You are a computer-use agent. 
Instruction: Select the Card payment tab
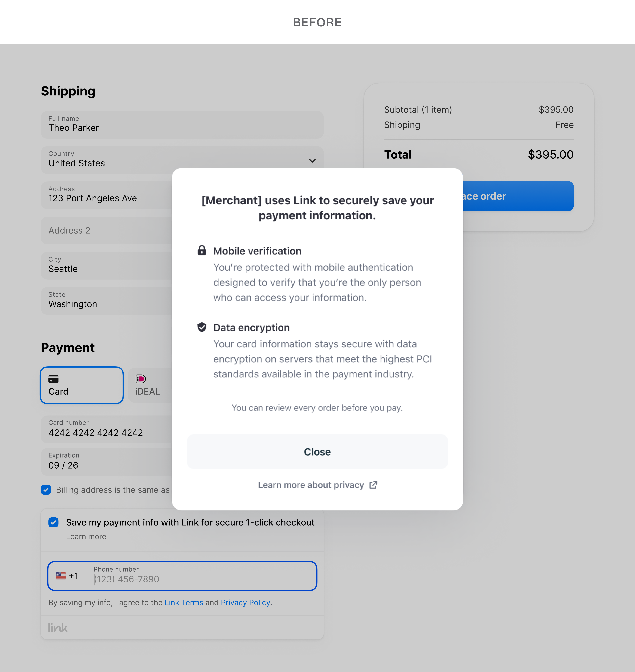pos(82,385)
